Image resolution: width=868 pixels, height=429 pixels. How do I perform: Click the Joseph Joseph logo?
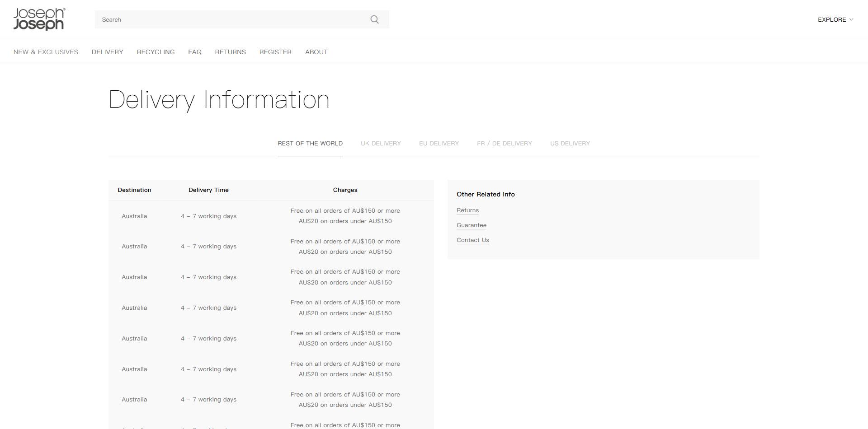(39, 19)
